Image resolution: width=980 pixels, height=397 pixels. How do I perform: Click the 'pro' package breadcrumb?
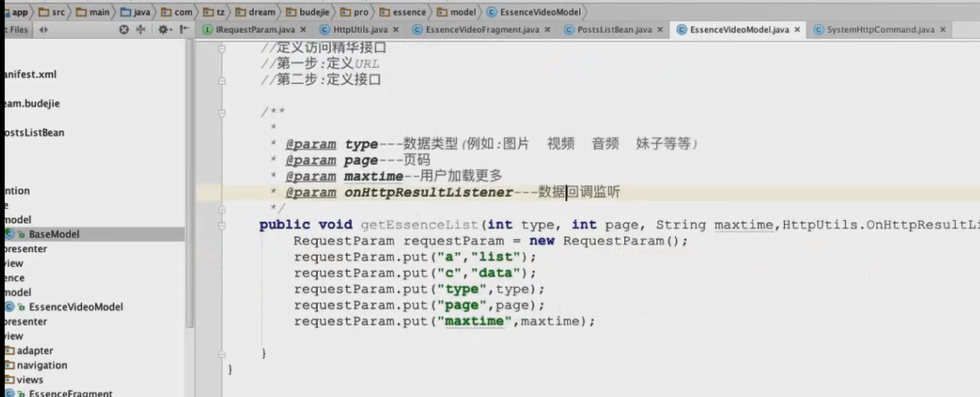point(355,11)
